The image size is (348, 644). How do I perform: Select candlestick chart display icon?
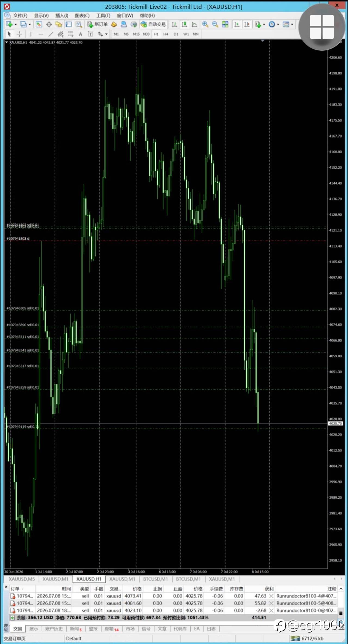point(184,24)
